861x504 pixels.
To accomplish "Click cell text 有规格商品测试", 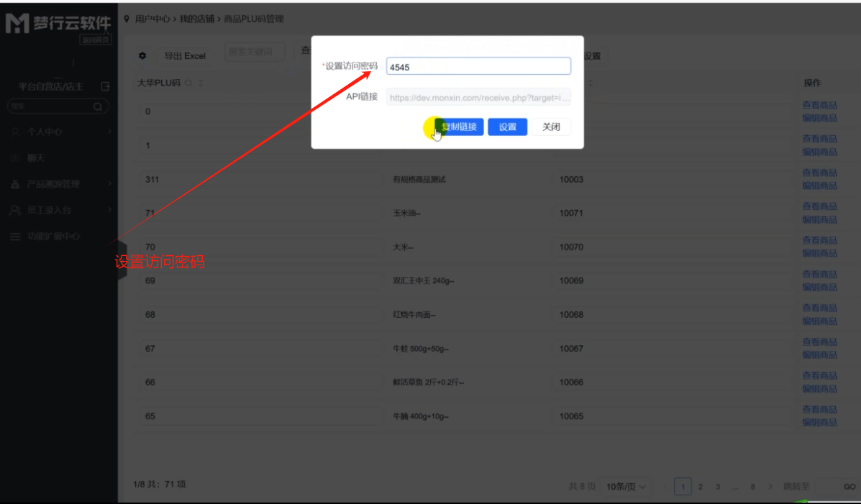I will [x=419, y=180].
